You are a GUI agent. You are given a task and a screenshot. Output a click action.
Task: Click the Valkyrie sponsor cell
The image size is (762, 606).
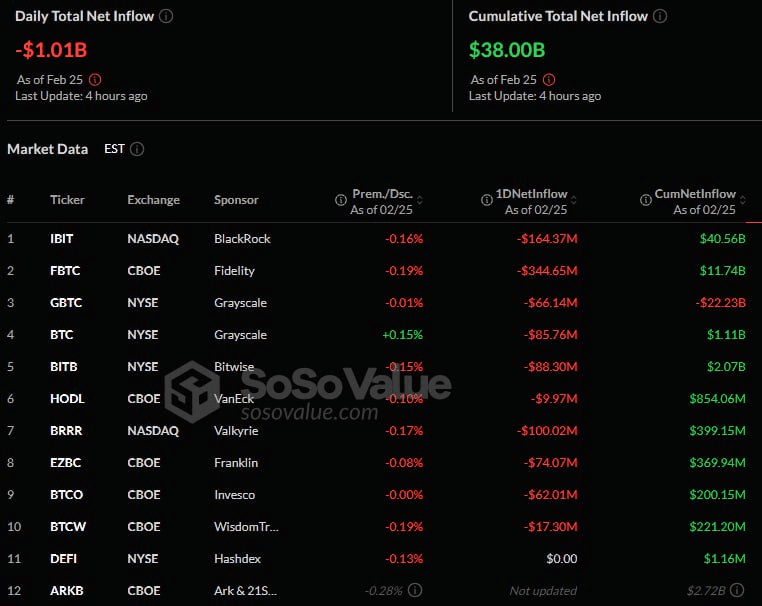click(x=236, y=431)
